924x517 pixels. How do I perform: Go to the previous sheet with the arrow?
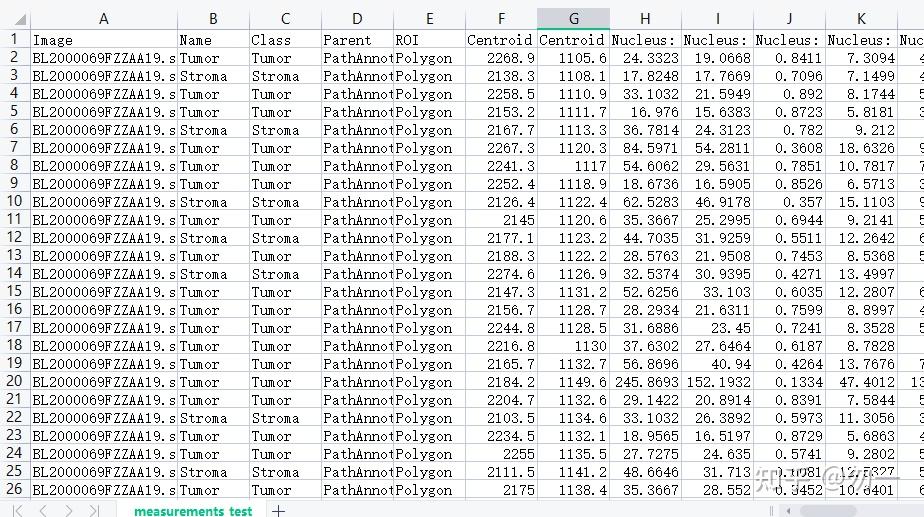pyautogui.click(x=43, y=510)
